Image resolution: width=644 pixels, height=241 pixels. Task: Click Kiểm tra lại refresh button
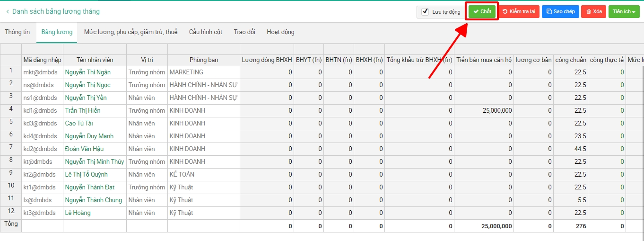[x=519, y=11]
